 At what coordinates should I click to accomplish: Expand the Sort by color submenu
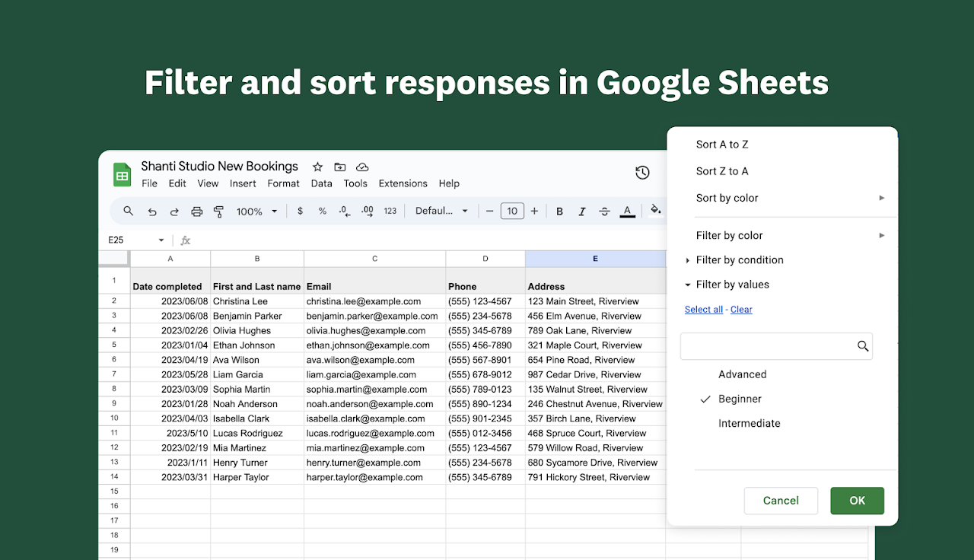pos(882,198)
